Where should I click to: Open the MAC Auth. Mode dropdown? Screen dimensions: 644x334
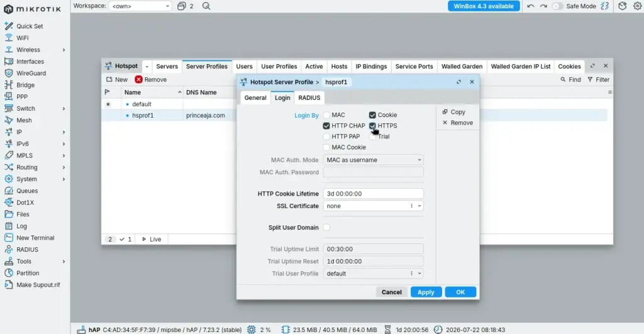[374, 160]
